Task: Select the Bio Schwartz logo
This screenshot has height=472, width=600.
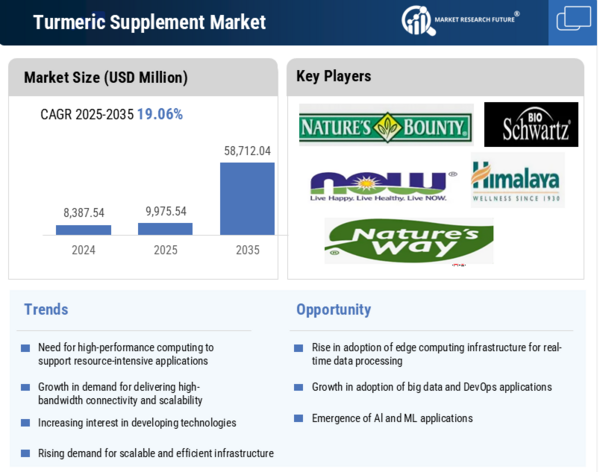Action: pos(531,125)
